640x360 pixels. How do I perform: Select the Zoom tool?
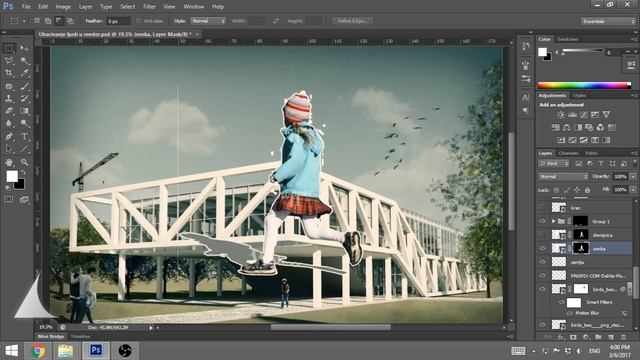(x=24, y=162)
